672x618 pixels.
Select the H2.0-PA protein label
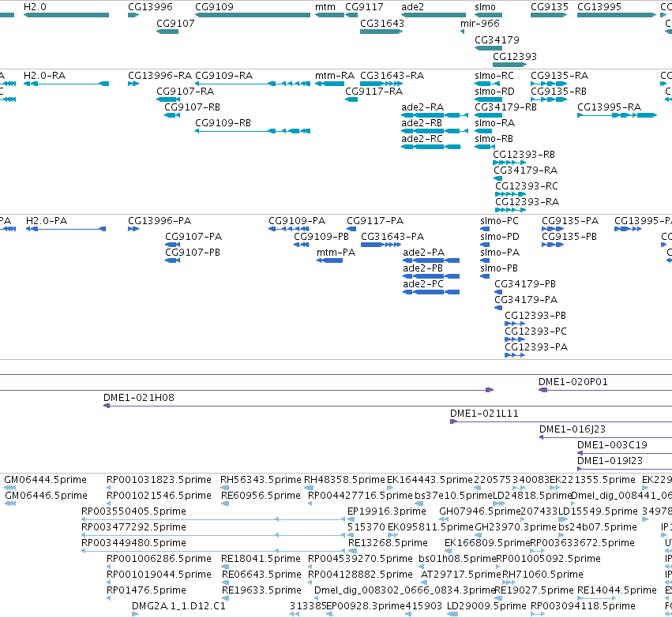(47, 220)
